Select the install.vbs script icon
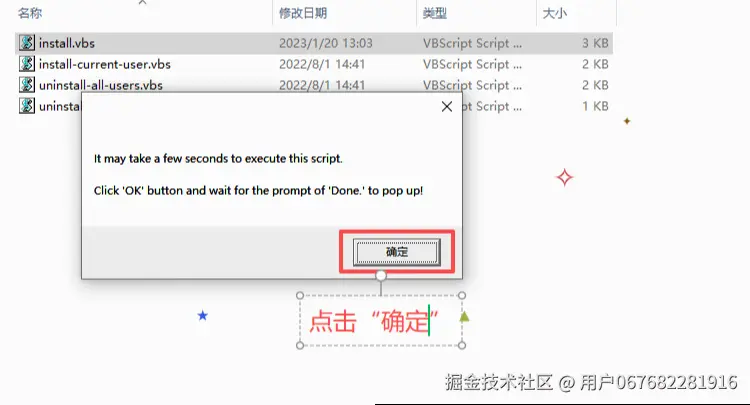 27,43
